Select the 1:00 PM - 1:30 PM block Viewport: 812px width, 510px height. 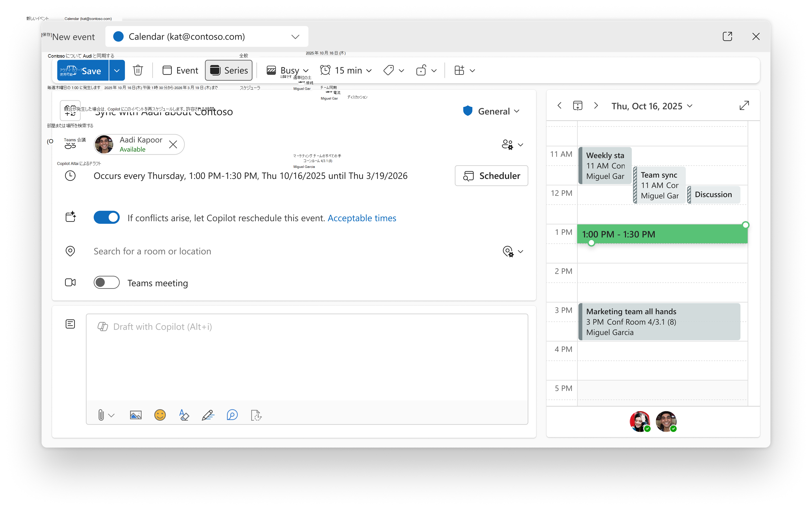(662, 234)
